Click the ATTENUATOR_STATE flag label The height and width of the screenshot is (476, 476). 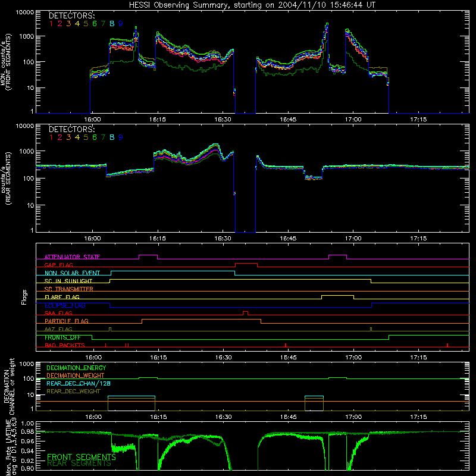[72, 257]
